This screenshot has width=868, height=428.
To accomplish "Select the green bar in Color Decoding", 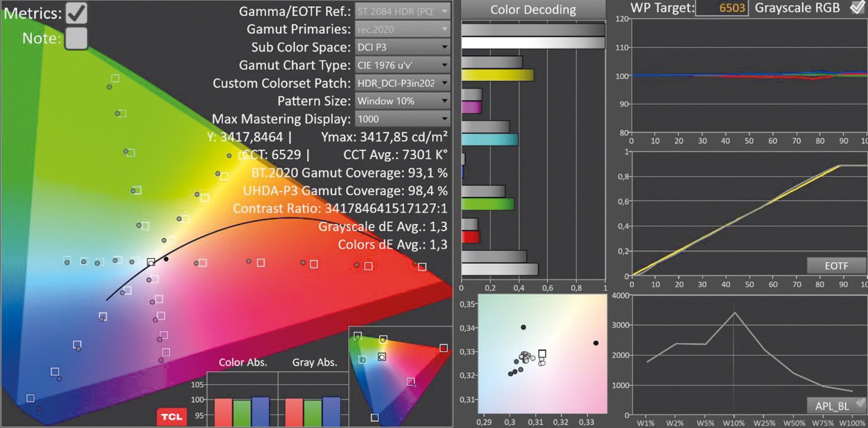I will point(488,204).
